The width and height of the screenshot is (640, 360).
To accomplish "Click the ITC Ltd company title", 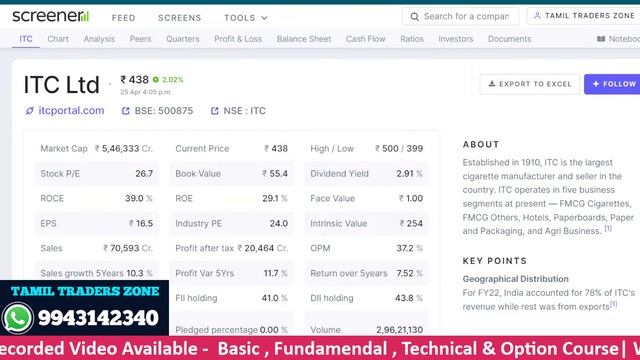I will pos(62,85).
